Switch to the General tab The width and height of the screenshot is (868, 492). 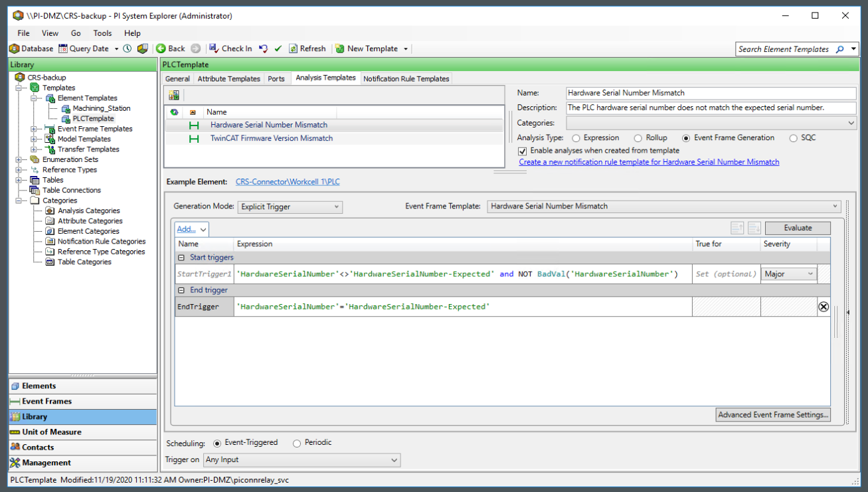(x=177, y=79)
